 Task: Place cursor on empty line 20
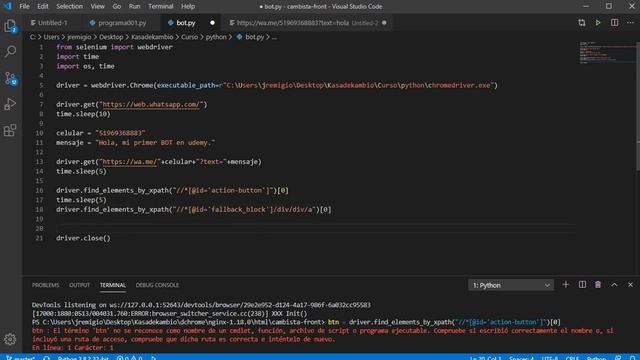pyautogui.click(x=316, y=229)
